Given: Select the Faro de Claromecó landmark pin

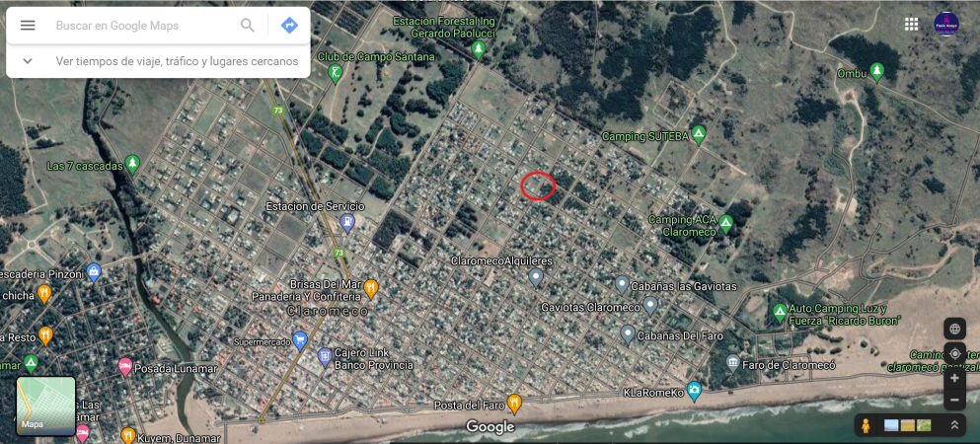Looking at the screenshot, I should pos(733,361).
